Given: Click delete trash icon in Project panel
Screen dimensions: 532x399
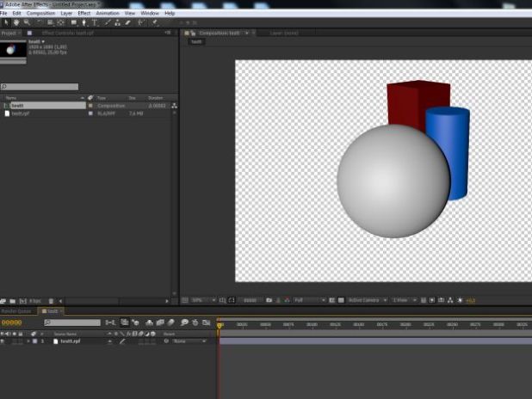Looking at the screenshot, I should pyautogui.click(x=51, y=300).
